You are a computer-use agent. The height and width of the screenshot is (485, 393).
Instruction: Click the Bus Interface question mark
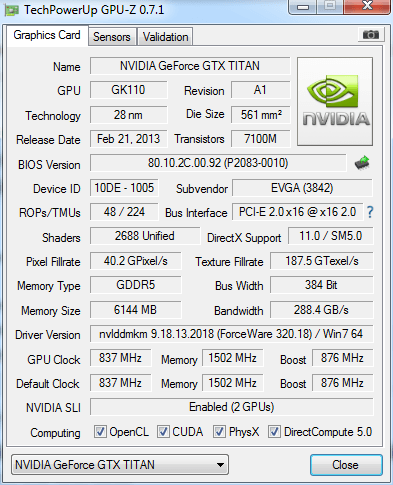[x=370, y=212]
